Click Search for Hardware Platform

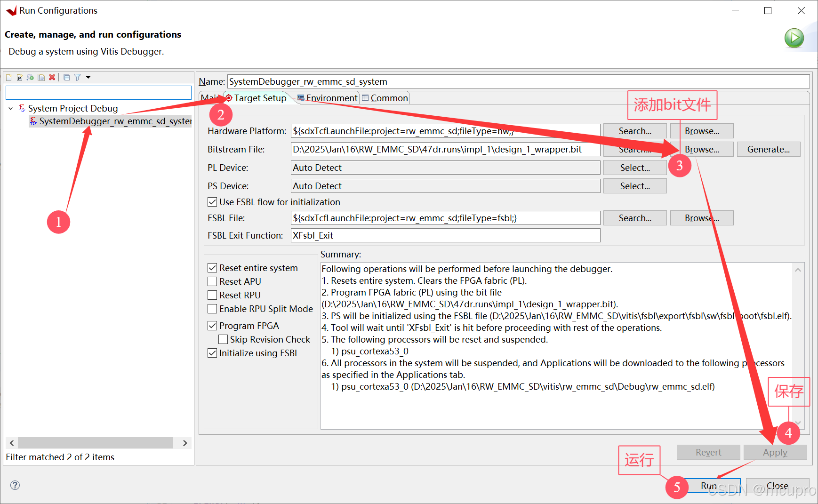click(x=635, y=131)
